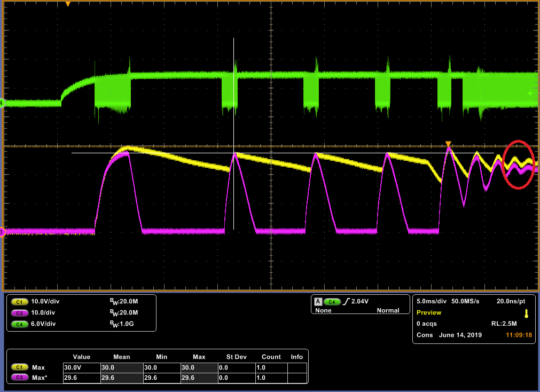Click the Info column header
The image size is (540, 392).
tap(296, 357)
